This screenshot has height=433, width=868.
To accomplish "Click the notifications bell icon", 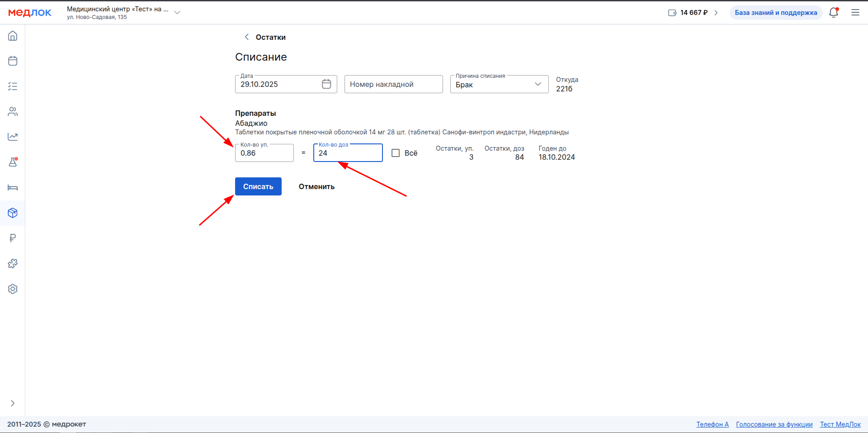I will 834,13.
